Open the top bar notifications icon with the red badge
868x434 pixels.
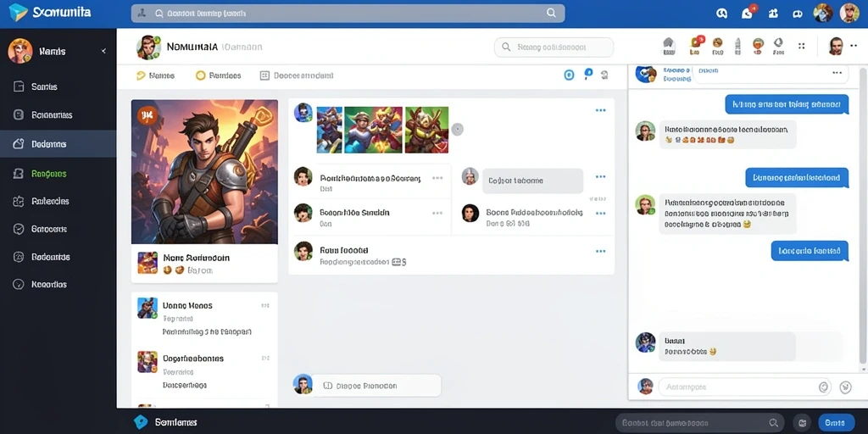pyautogui.click(x=748, y=13)
